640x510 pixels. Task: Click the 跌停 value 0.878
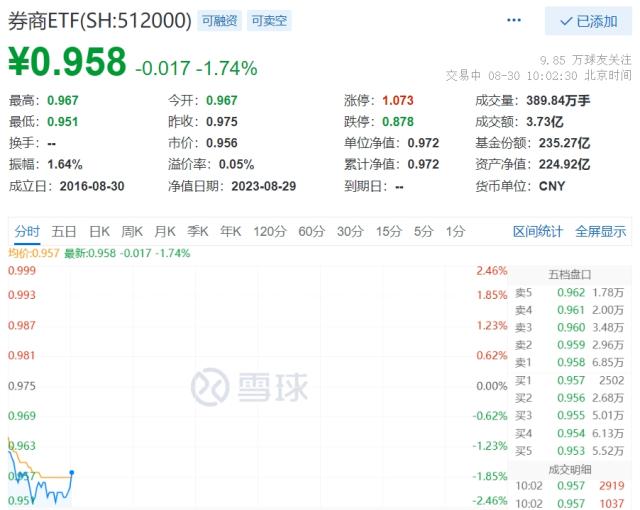point(398,122)
